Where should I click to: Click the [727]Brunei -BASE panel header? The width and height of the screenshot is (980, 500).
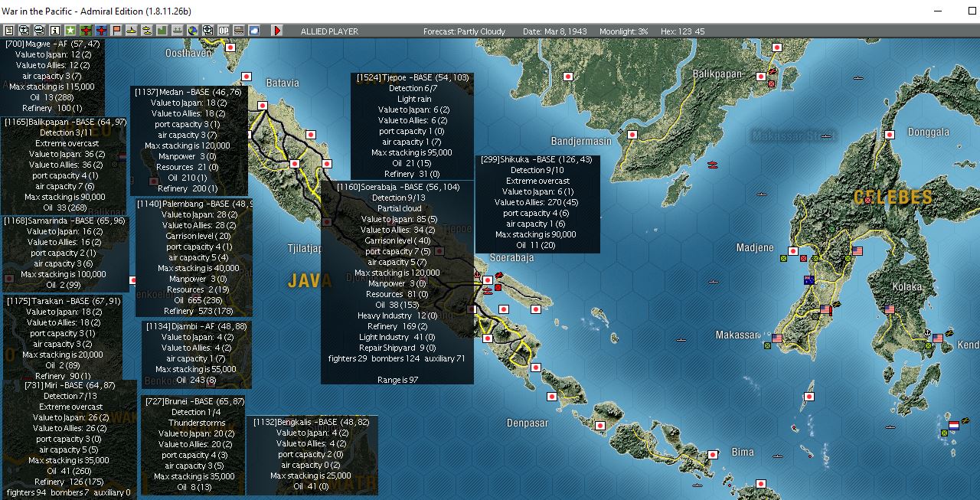click(x=194, y=401)
